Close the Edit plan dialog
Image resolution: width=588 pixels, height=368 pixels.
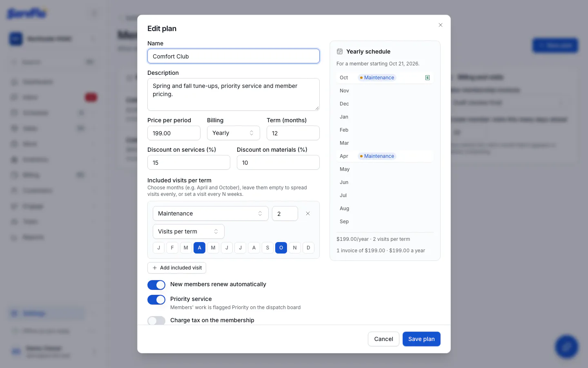[x=441, y=25]
